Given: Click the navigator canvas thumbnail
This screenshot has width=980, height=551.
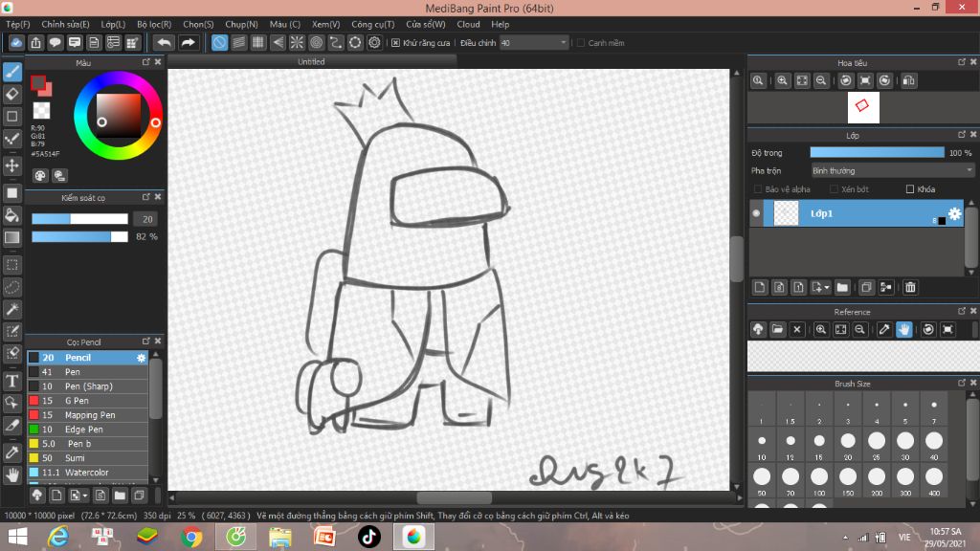Looking at the screenshot, I should 863,107.
